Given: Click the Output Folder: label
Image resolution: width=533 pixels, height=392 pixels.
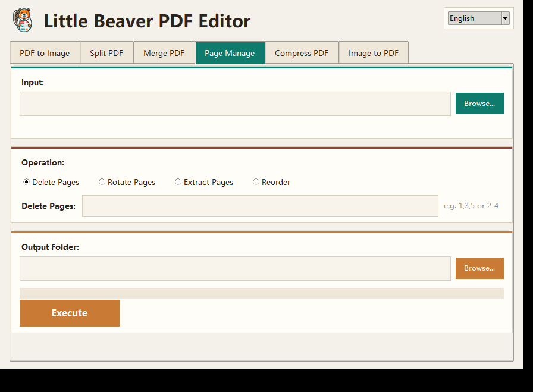Looking at the screenshot, I should click(x=51, y=247).
